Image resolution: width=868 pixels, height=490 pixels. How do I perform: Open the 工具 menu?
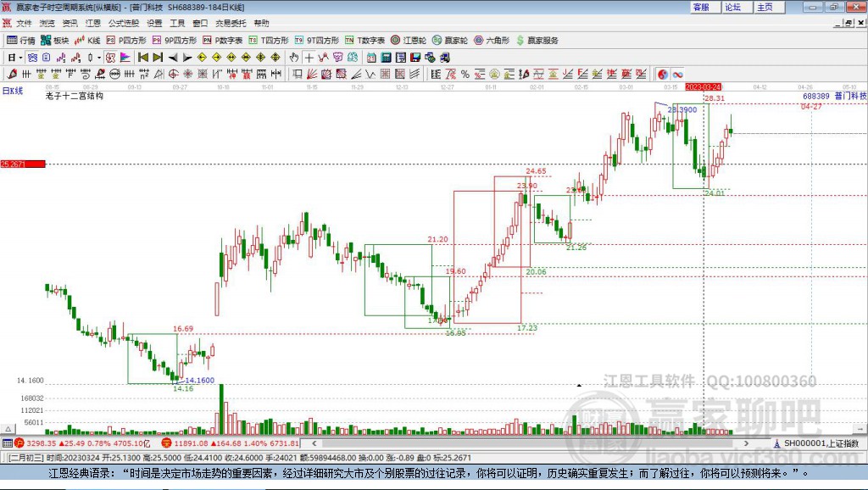(177, 23)
